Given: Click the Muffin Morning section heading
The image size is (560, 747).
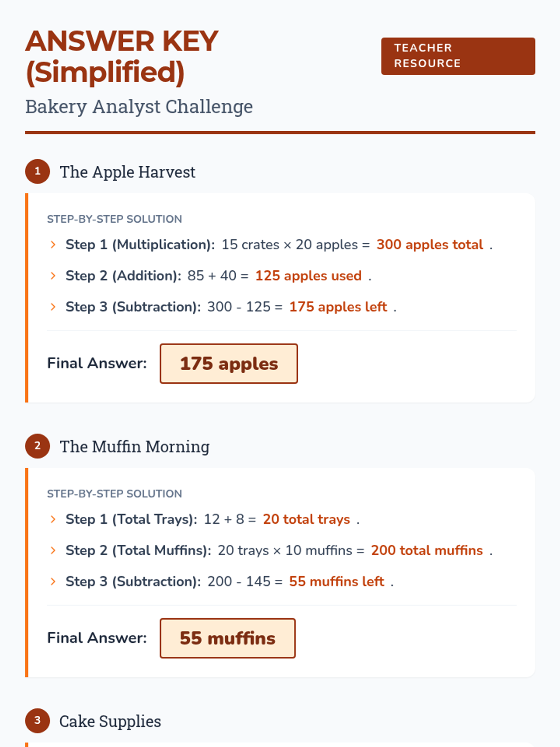Looking at the screenshot, I should tap(134, 446).
